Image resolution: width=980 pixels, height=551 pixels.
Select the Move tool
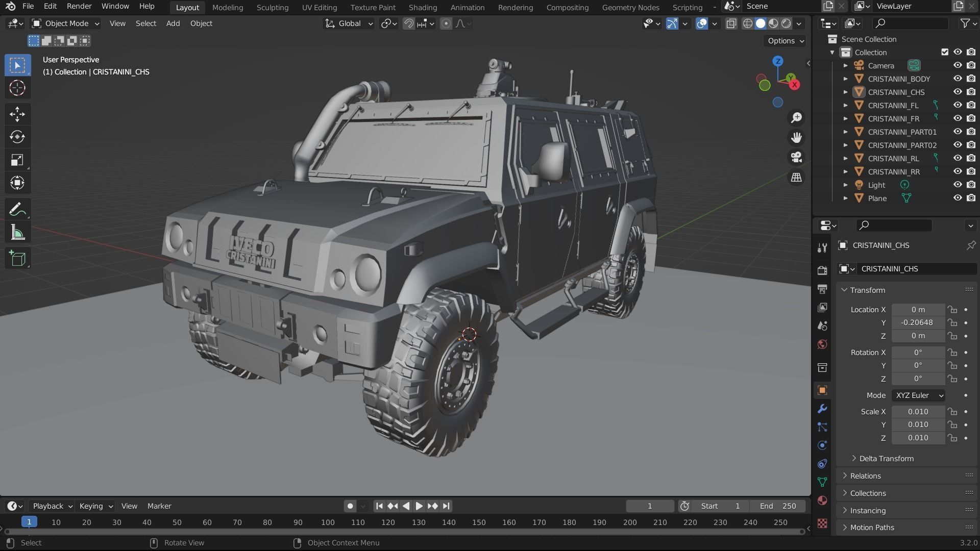point(17,114)
